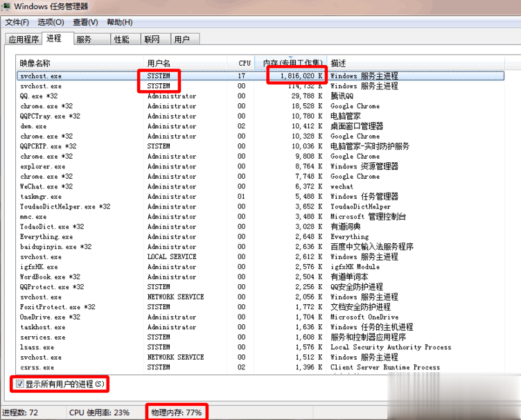Image resolution: width=521 pixels, height=420 pixels.
Task: Select the igfxHK.exe process row
Action: point(260,267)
